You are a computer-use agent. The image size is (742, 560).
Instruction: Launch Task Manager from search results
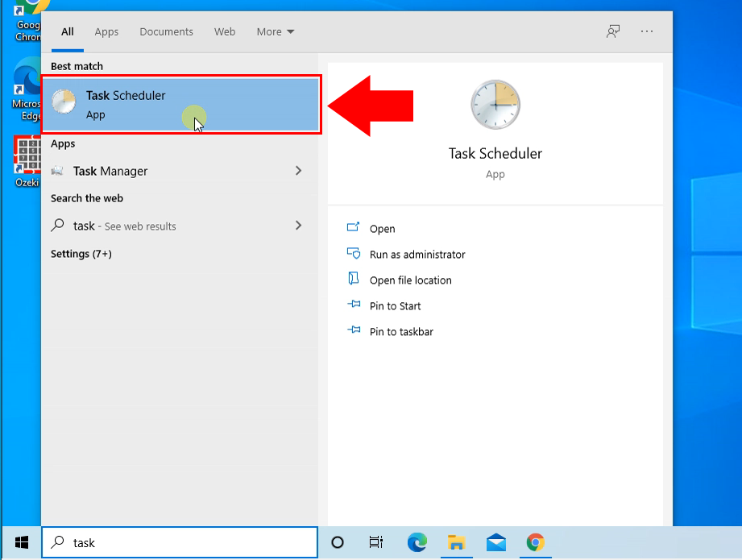110,171
